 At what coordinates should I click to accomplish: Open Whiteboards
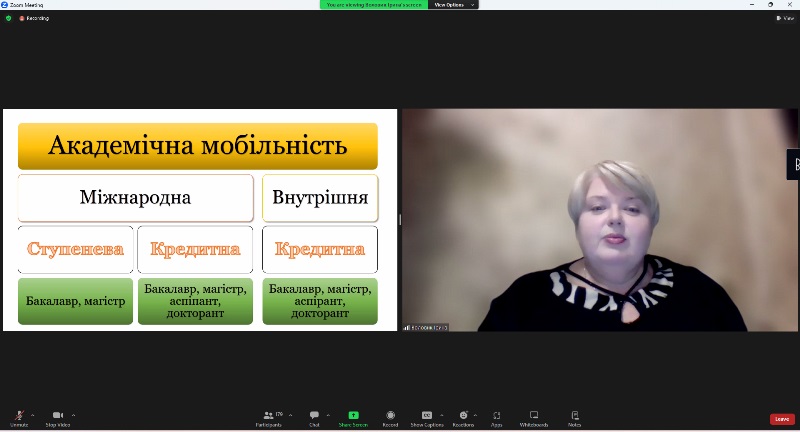[534, 418]
